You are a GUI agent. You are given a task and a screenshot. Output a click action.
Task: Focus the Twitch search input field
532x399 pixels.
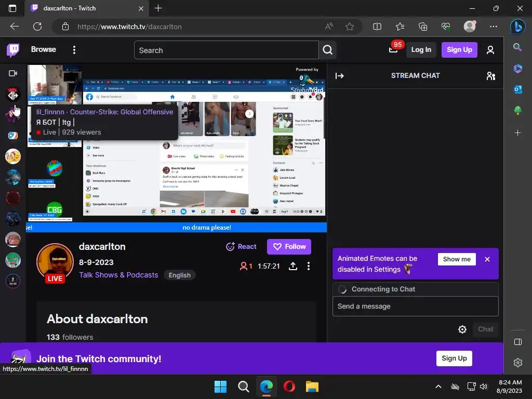click(227, 50)
